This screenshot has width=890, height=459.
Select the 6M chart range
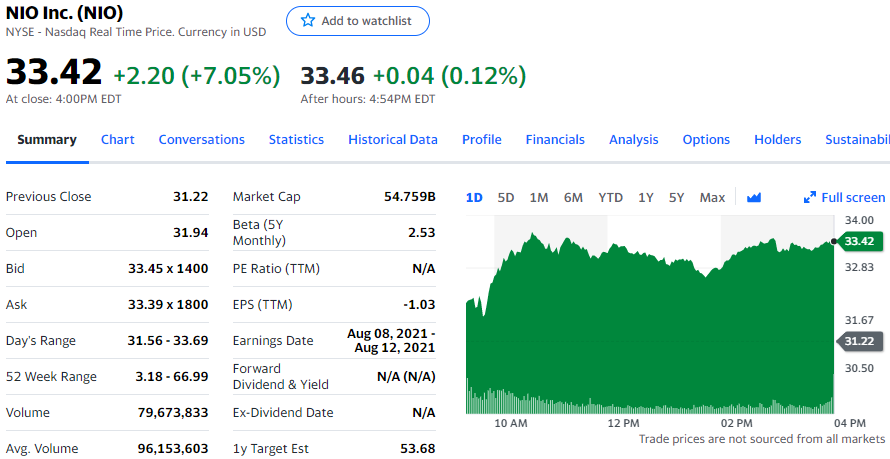tap(573, 197)
